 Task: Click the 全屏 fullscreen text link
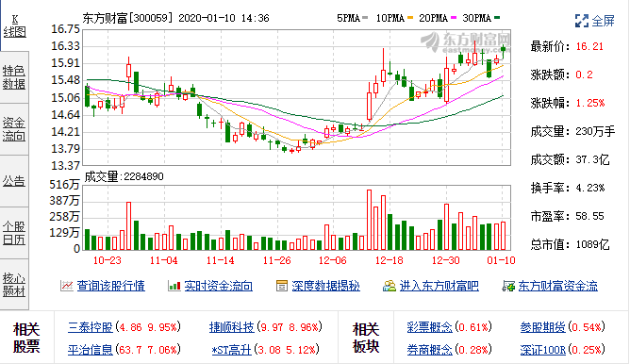[603, 21]
